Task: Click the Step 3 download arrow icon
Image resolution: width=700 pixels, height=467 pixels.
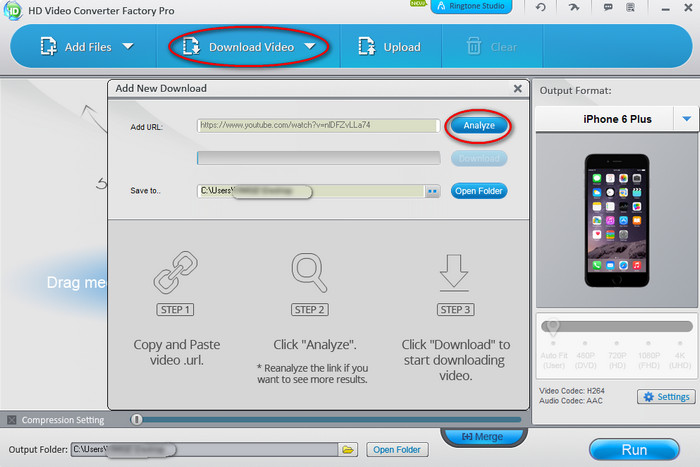Action: [454, 273]
